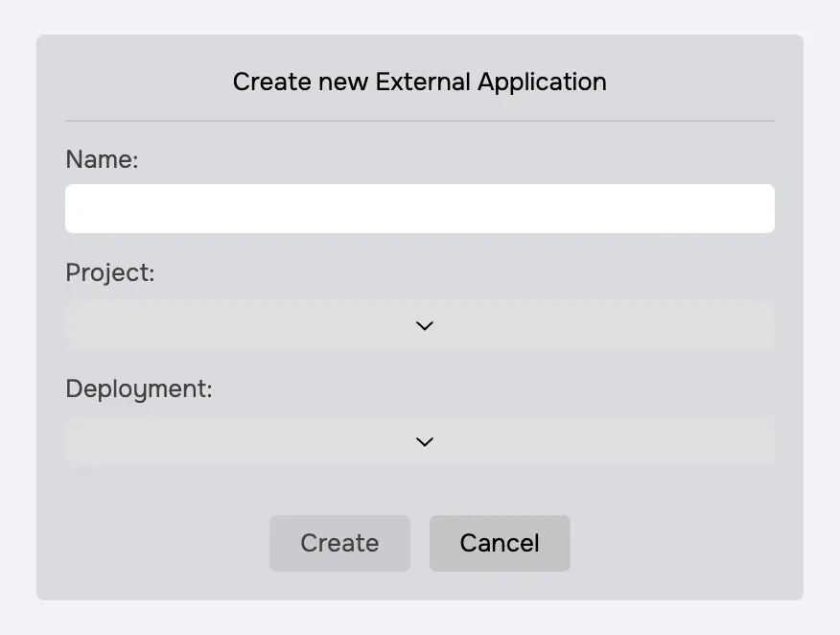This screenshot has width=840, height=635.
Task: Click the chevron arrow in Deployment dropdown
Action: tap(425, 441)
